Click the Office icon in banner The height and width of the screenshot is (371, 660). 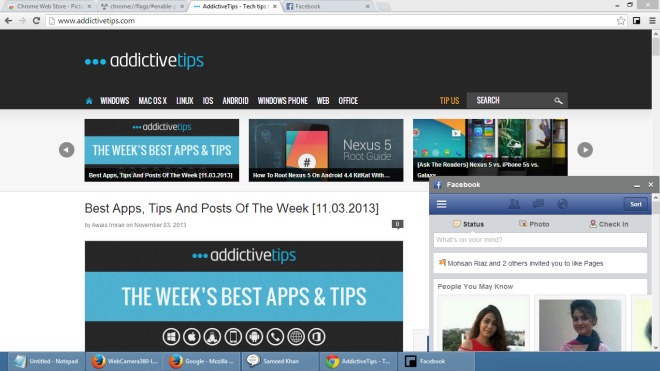[317, 337]
